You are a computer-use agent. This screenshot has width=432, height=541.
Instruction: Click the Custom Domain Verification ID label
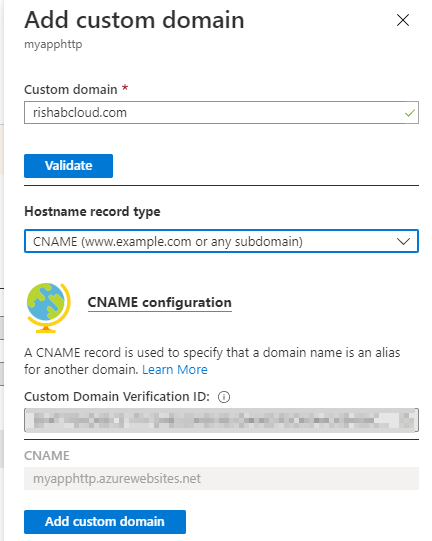point(117,397)
